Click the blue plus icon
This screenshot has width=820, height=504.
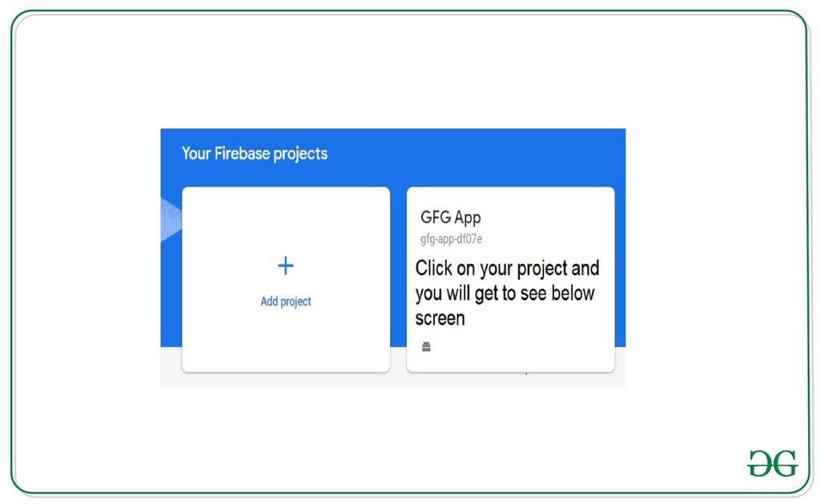285,266
